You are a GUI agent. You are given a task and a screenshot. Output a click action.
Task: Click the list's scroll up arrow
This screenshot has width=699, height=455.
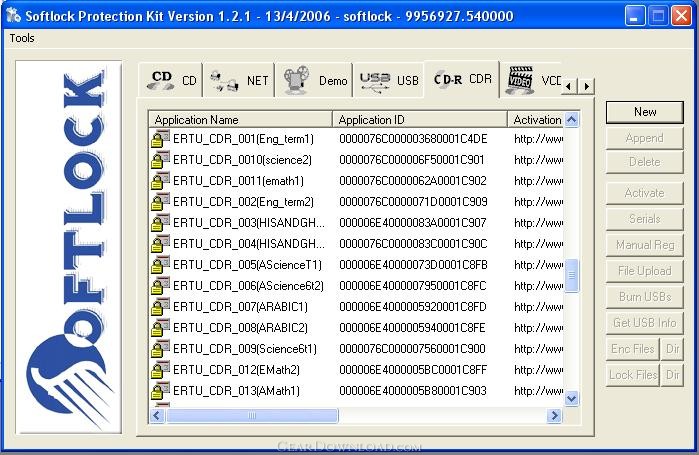[x=572, y=119]
